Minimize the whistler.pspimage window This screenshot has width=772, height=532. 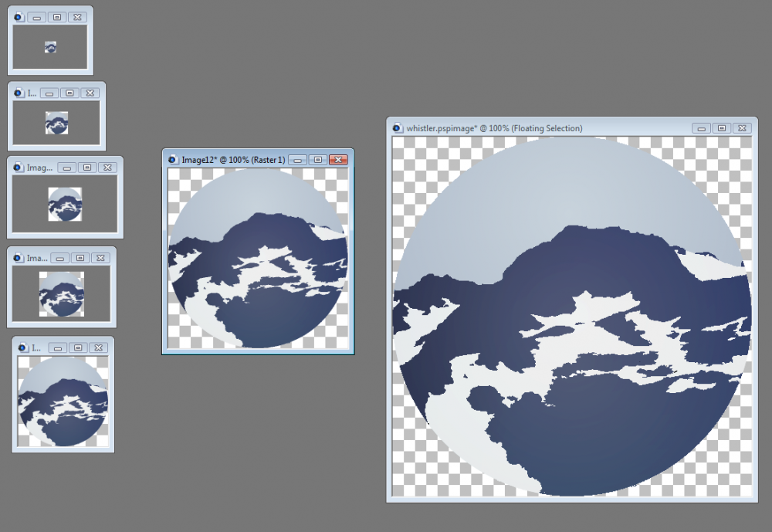click(x=701, y=128)
